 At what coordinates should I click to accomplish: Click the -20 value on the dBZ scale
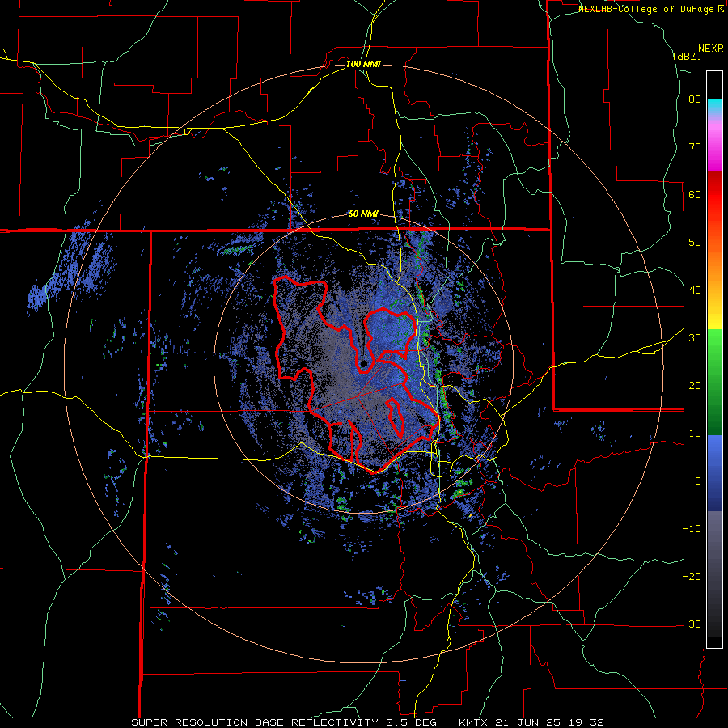[x=692, y=576]
